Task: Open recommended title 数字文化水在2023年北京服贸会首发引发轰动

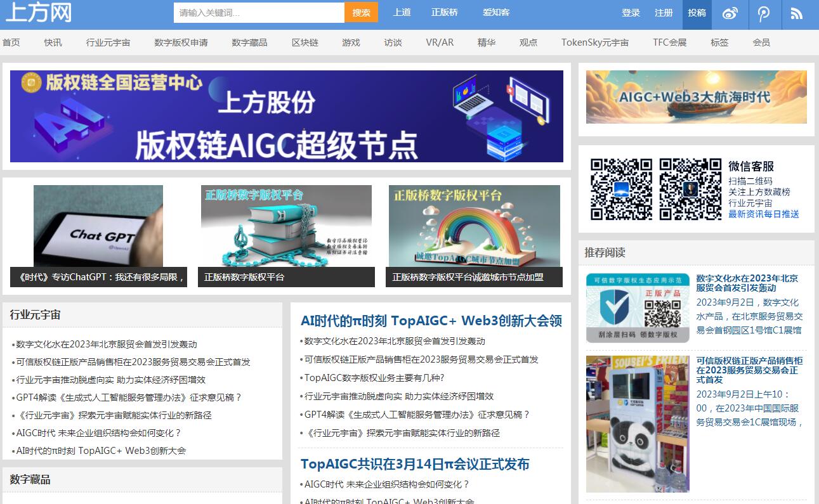Action: (x=747, y=283)
